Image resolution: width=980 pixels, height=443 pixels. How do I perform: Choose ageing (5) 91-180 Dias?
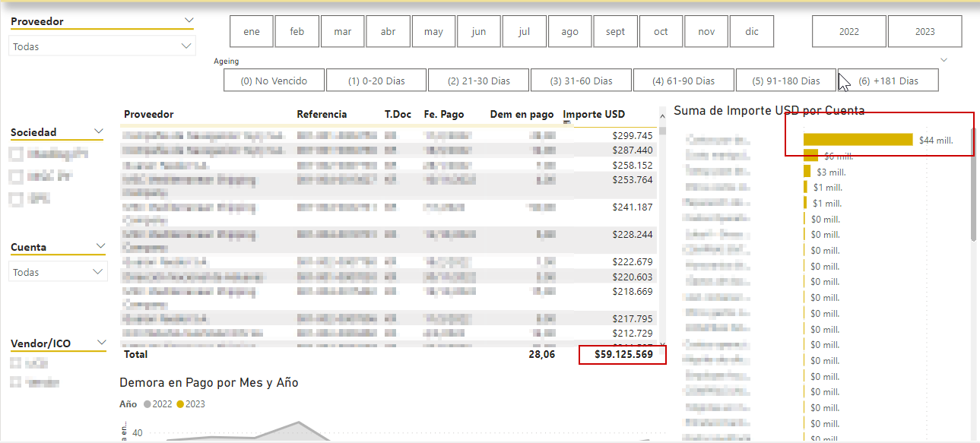(785, 80)
